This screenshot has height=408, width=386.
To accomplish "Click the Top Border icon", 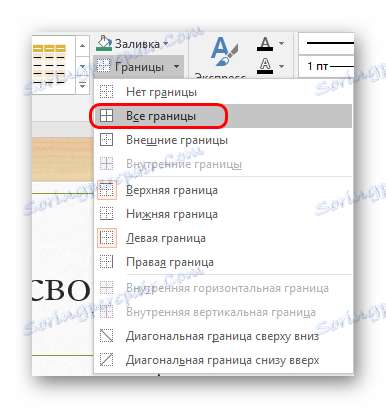I will 107,190.
